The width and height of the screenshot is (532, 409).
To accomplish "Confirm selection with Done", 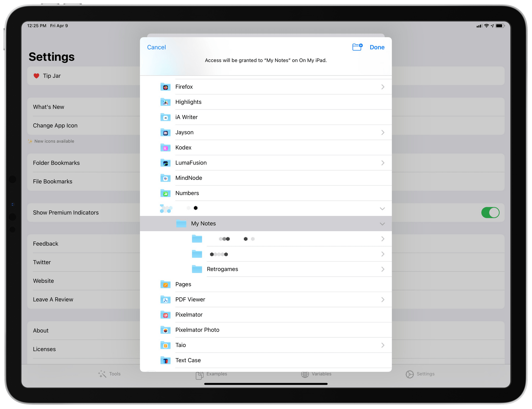I will 377,47.
